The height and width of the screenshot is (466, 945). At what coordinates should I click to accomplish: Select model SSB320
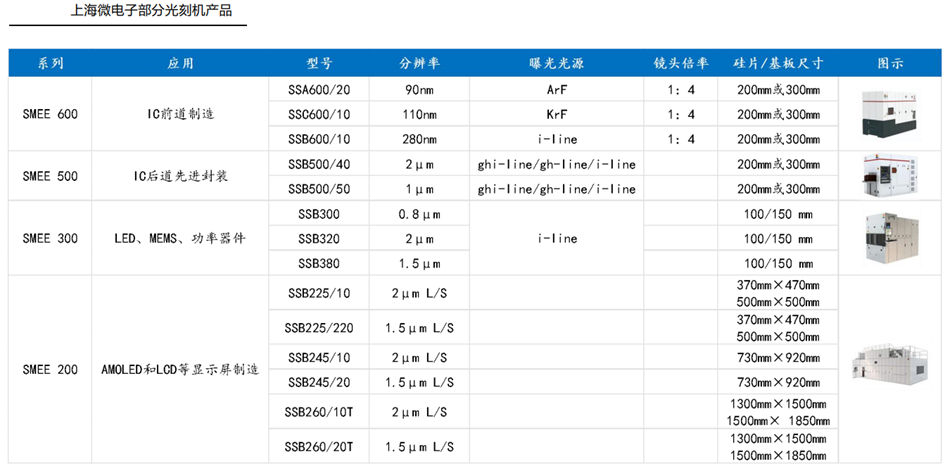coord(319,239)
